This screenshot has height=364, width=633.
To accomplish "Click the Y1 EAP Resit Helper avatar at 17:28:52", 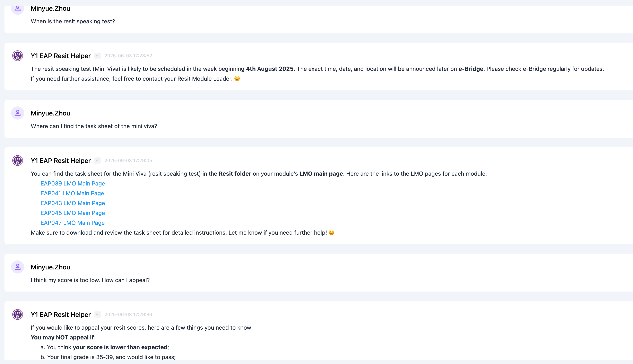I will click(17, 55).
